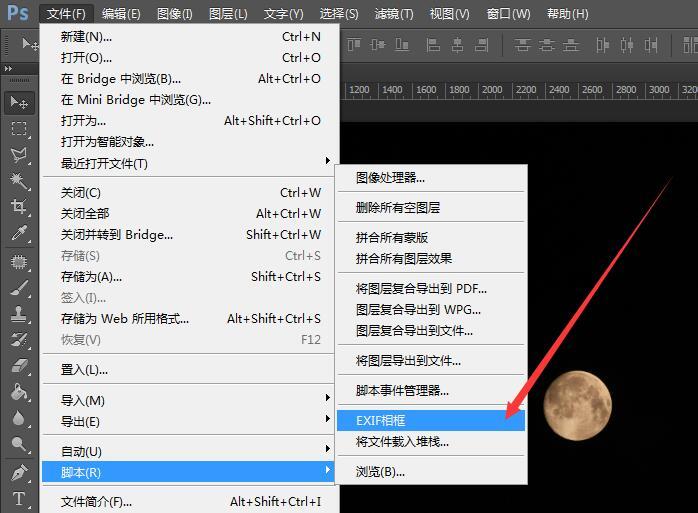The height and width of the screenshot is (513, 698).
Task: Open the 视图(V) menu
Action: (449, 14)
